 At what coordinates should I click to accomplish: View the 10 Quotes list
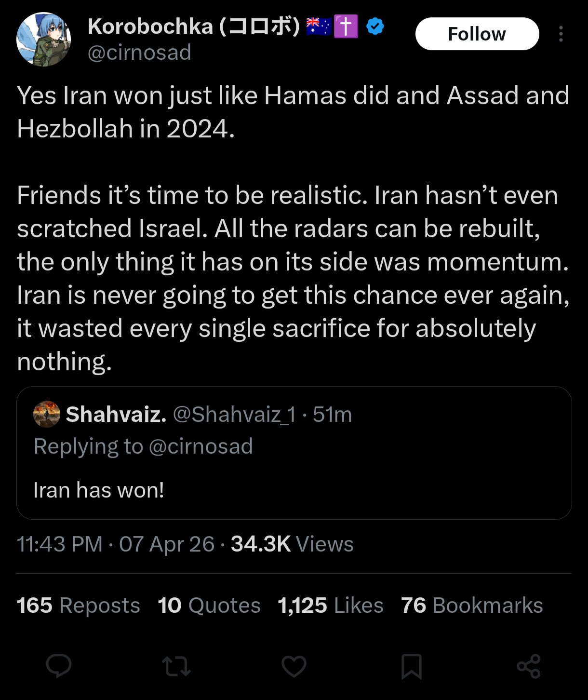pos(209,606)
